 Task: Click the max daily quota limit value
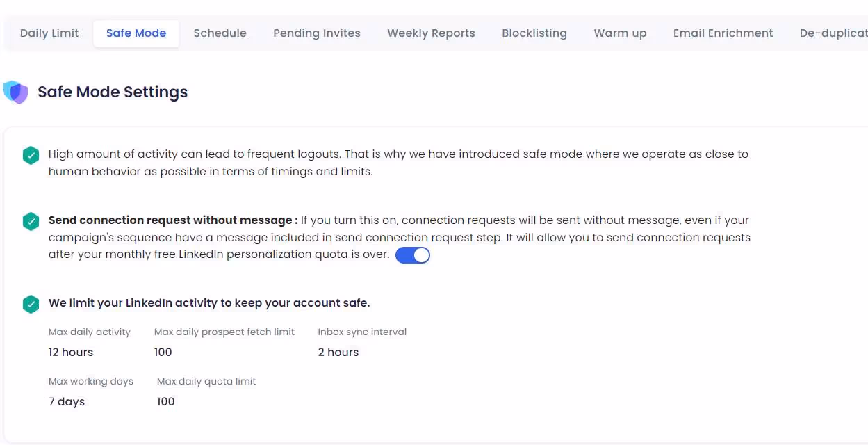click(x=165, y=401)
